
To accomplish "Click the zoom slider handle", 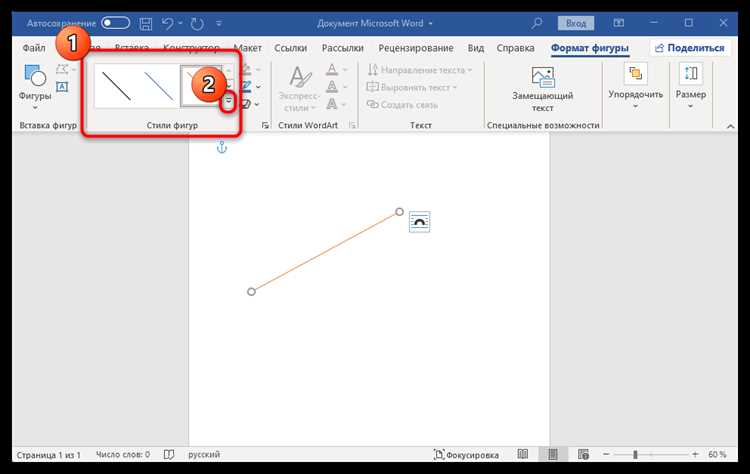I will 635,454.
